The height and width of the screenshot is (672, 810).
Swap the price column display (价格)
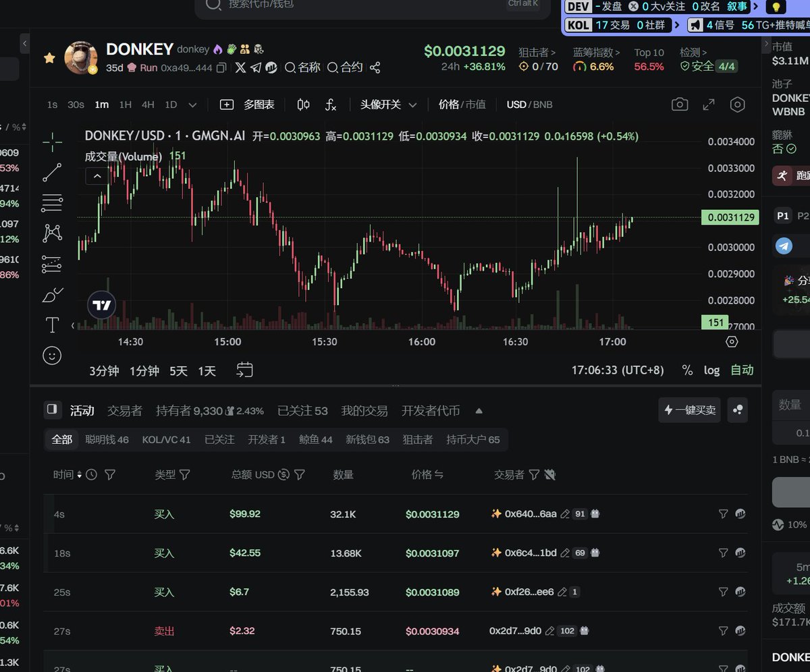click(x=439, y=474)
